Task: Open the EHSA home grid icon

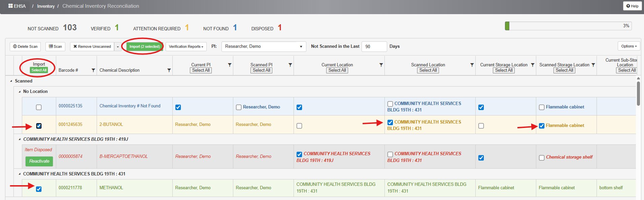Action: (x=10, y=6)
